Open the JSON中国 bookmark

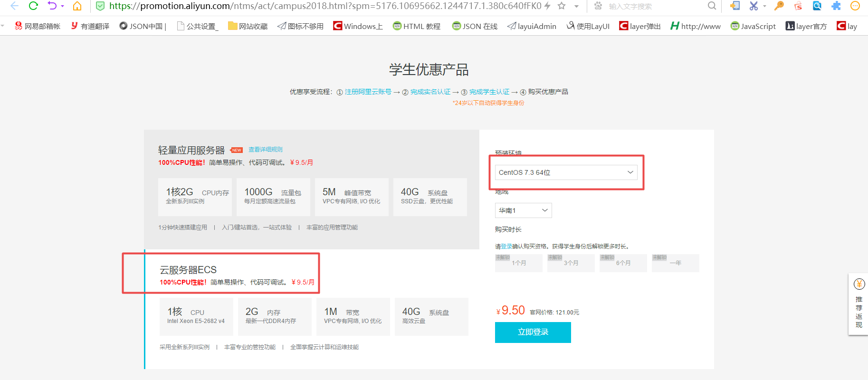(143, 26)
